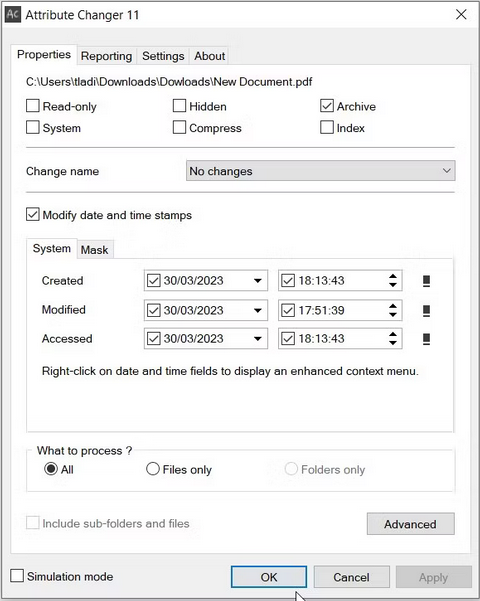
Task: Click the small icon beside the Accessed time
Action: point(426,339)
